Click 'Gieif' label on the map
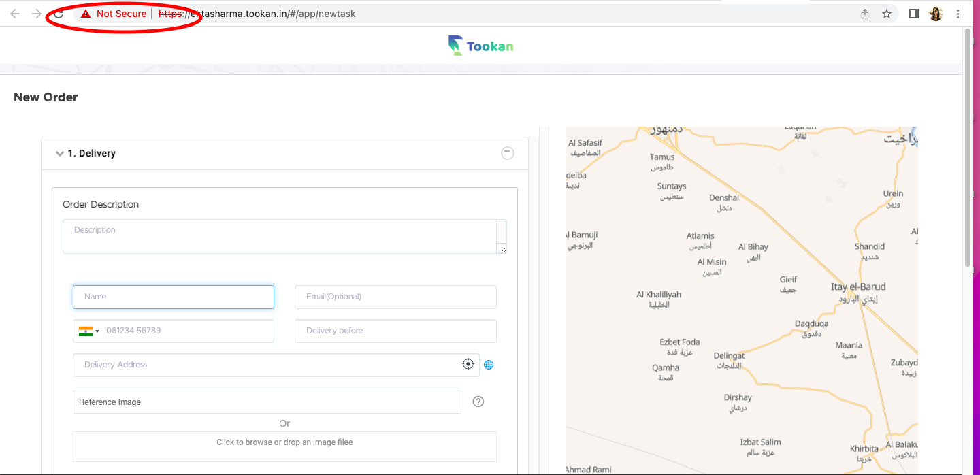The image size is (980, 475). point(788,280)
